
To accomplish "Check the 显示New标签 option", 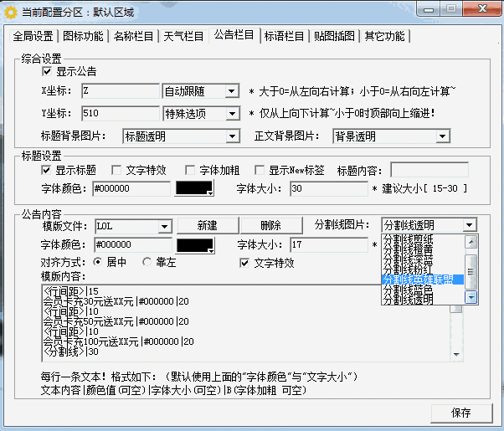I will pyautogui.click(x=260, y=170).
